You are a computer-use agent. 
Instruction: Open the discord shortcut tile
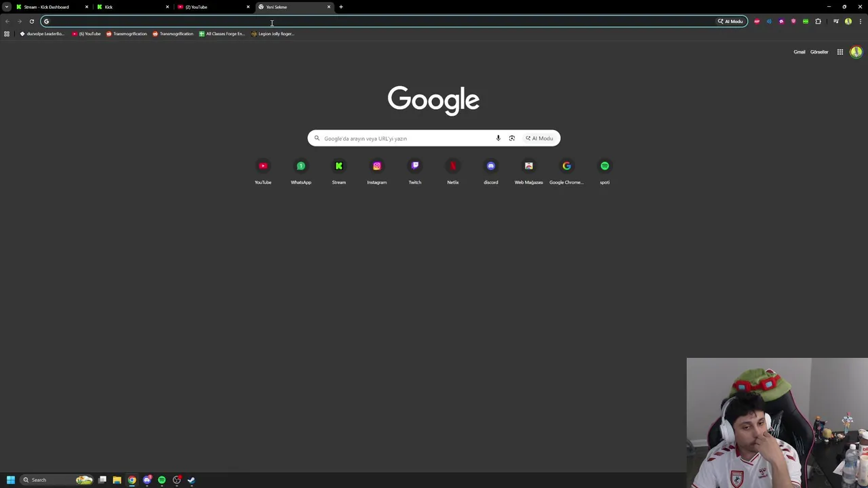pos(491,172)
